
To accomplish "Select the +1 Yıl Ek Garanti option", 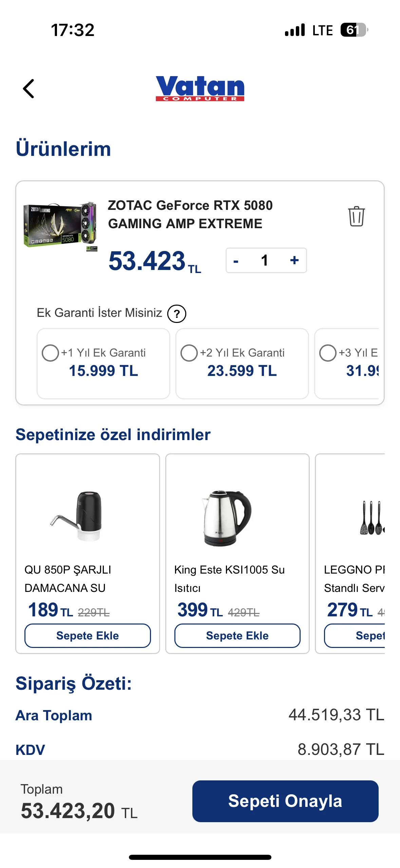I will click(x=50, y=353).
